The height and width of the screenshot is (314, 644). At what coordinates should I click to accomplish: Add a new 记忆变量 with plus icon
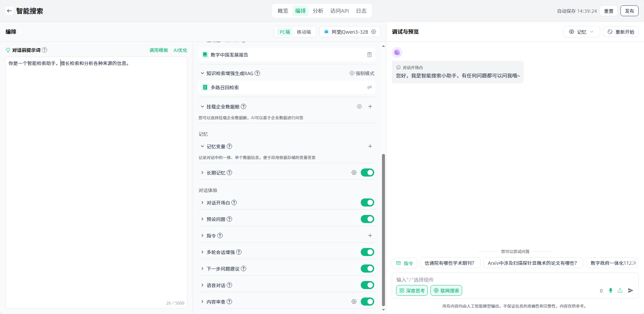pos(370,146)
